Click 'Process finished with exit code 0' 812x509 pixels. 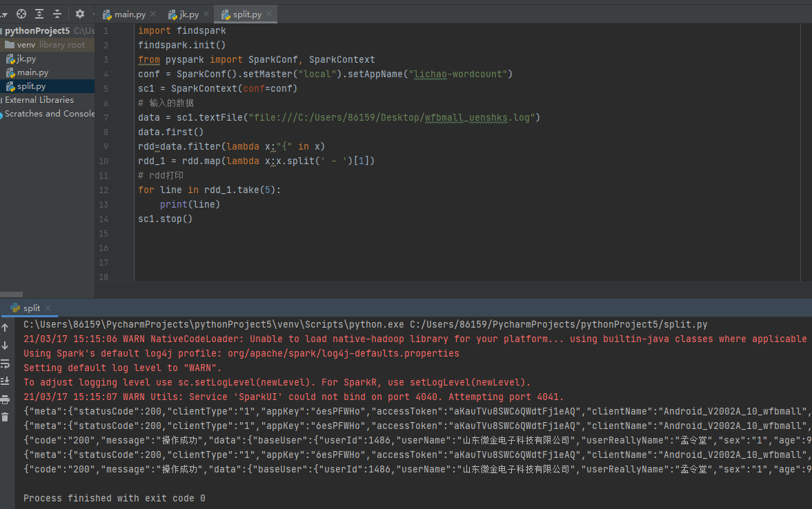[x=115, y=499]
